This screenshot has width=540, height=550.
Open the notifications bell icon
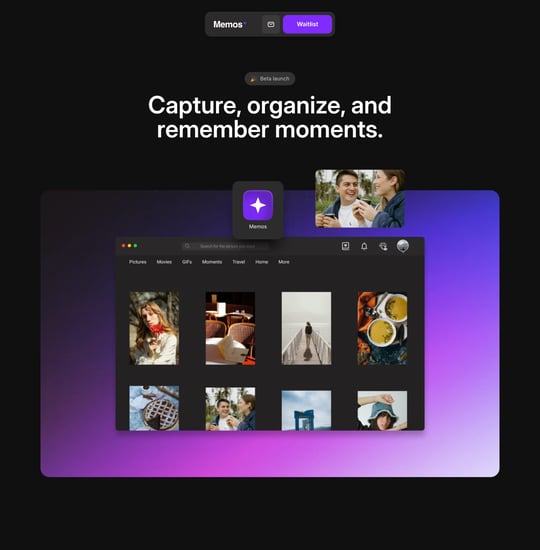[364, 246]
